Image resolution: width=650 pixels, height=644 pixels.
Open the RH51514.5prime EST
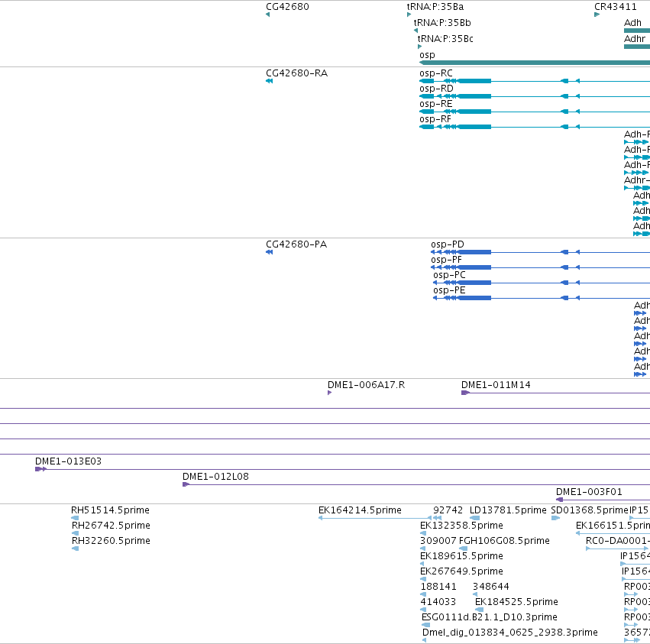[75, 518]
